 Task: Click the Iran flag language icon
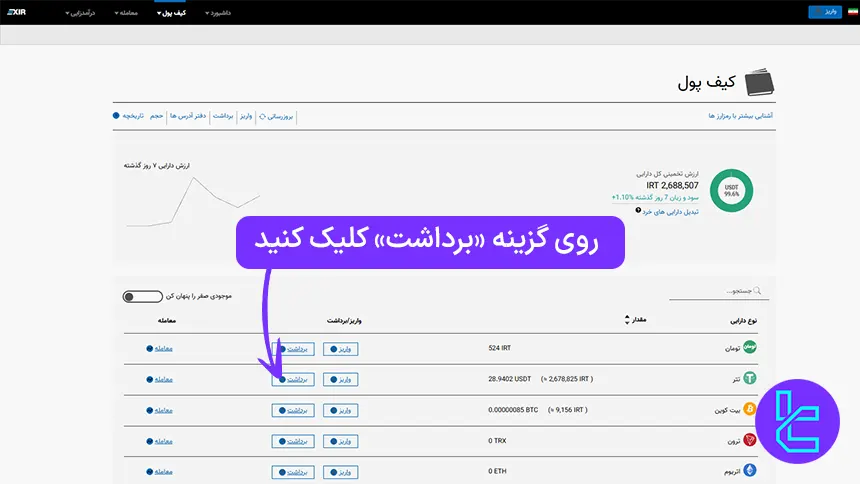(x=853, y=12)
